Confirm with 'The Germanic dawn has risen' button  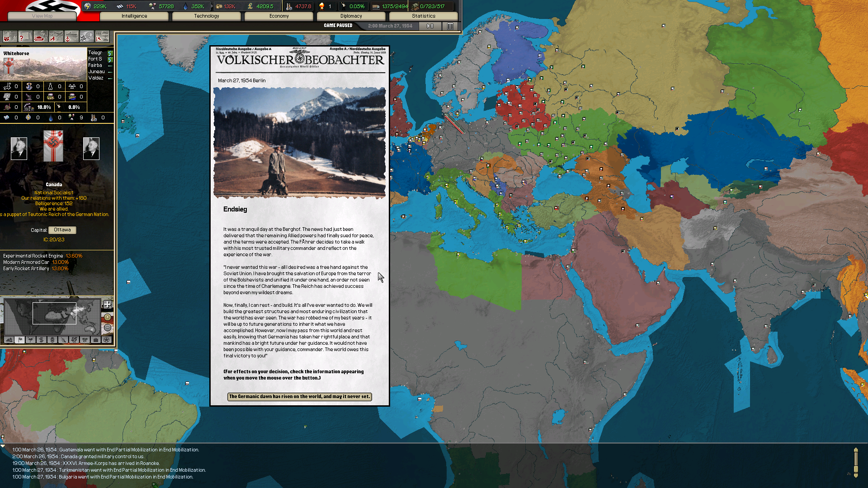coord(299,397)
